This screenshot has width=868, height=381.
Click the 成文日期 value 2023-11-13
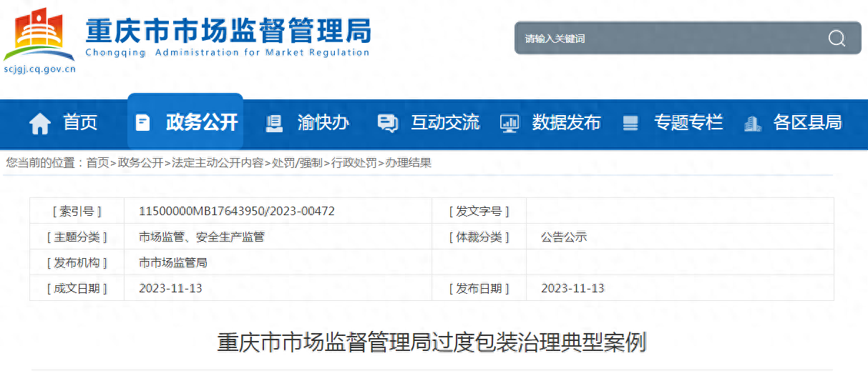point(170,289)
